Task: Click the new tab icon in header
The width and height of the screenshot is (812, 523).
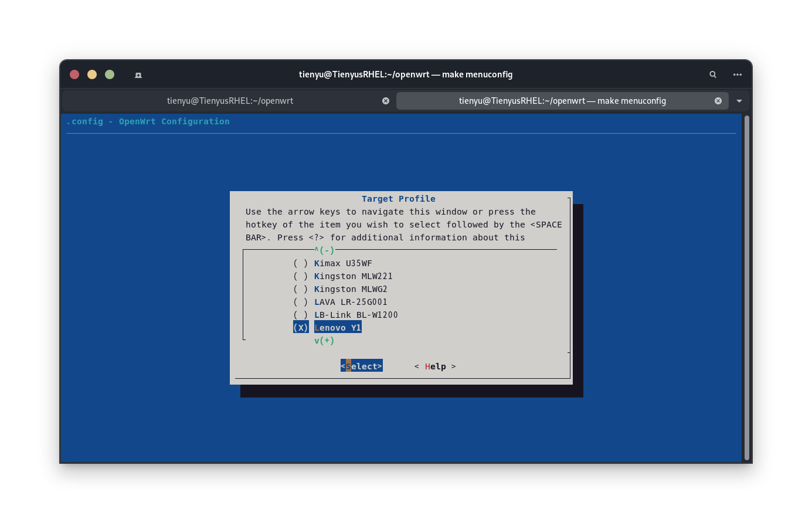Action: (x=138, y=75)
